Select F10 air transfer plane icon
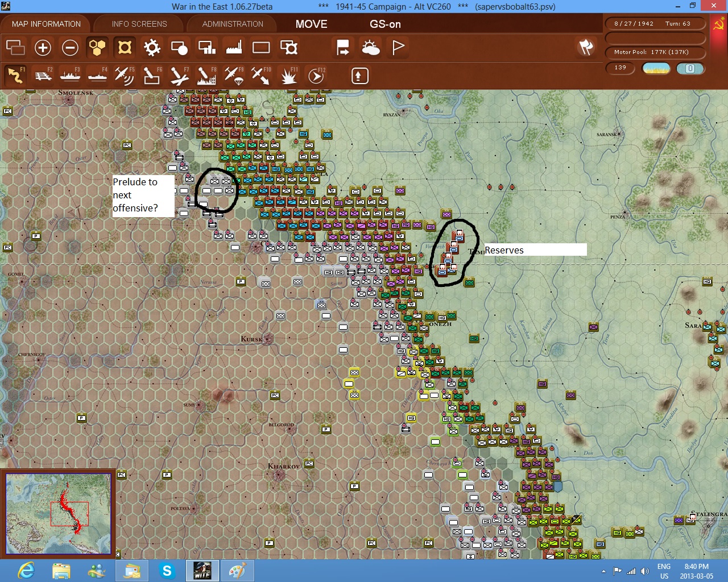Viewport: 728px width, 582px height. pyautogui.click(x=261, y=75)
